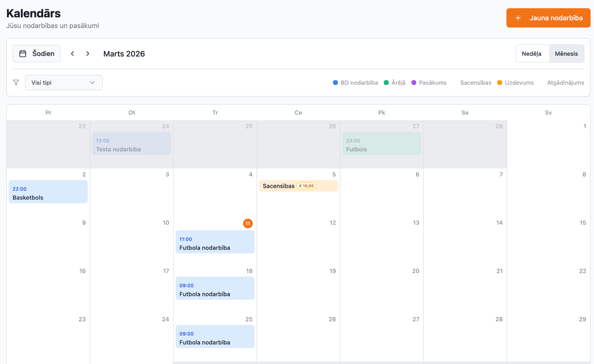Switch to Mēnesis view
The width and height of the screenshot is (594, 364).
pos(566,54)
